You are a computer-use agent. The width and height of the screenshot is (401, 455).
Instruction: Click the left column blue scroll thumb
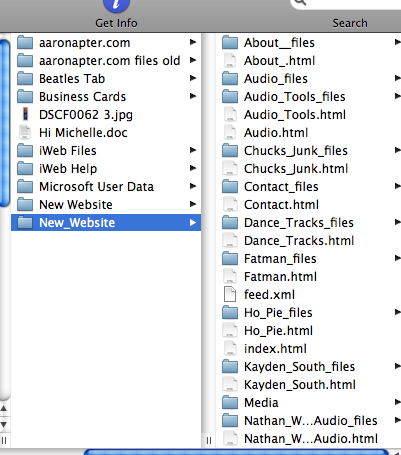4,122
